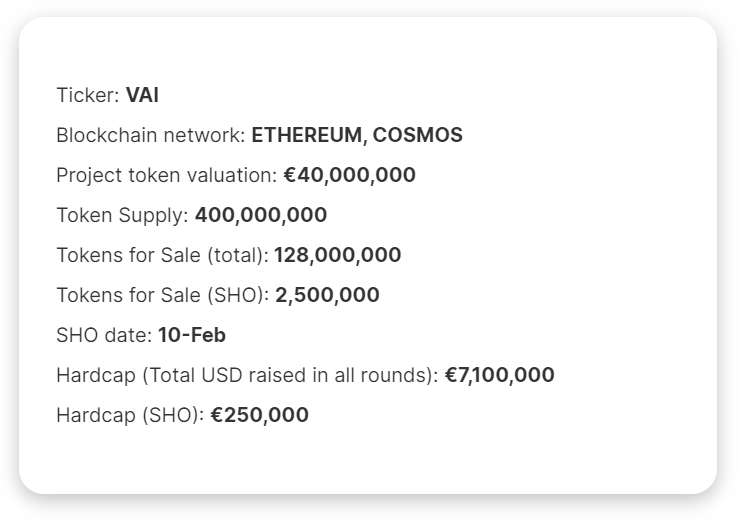Click Tokens for Sale (SHO) label
The height and width of the screenshot is (522, 741).
click(163, 295)
